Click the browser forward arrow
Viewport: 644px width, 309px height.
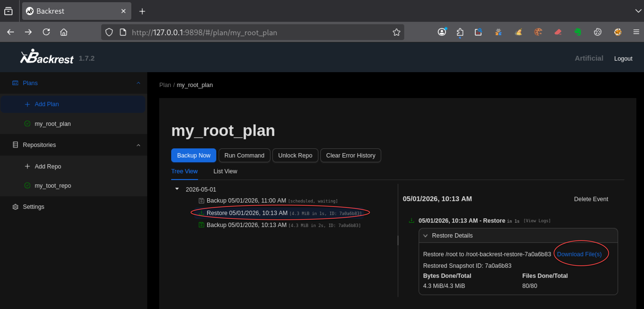click(x=28, y=32)
